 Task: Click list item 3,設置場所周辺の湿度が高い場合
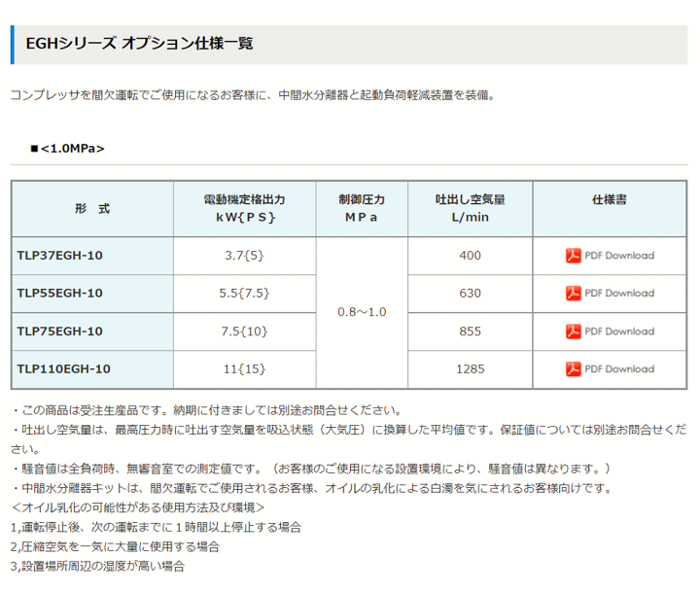(97, 567)
